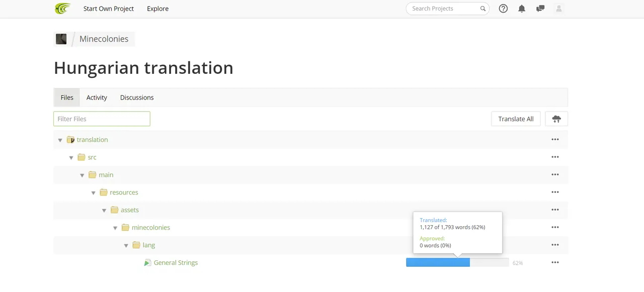Open the messages chat icon
644x292 pixels.
[540, 9]
